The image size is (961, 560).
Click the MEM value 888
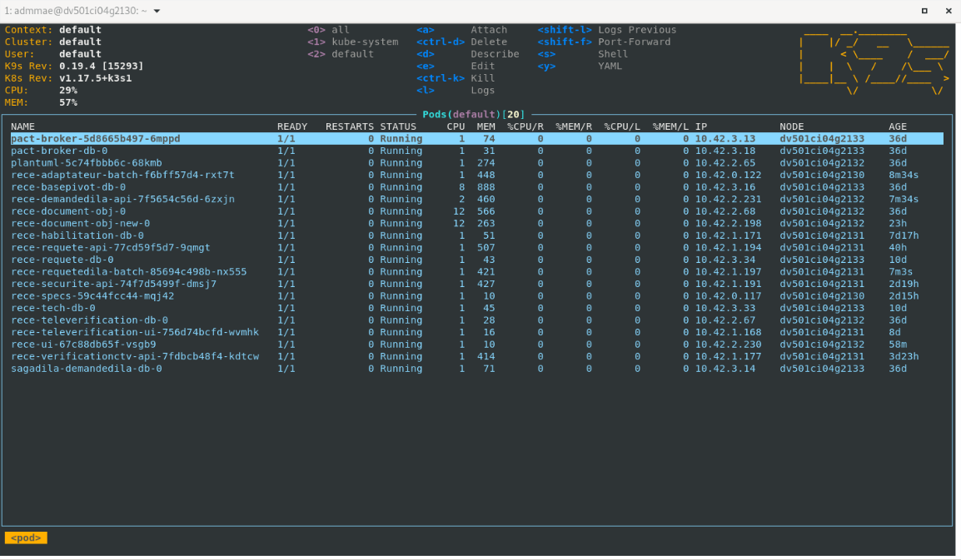486,187
